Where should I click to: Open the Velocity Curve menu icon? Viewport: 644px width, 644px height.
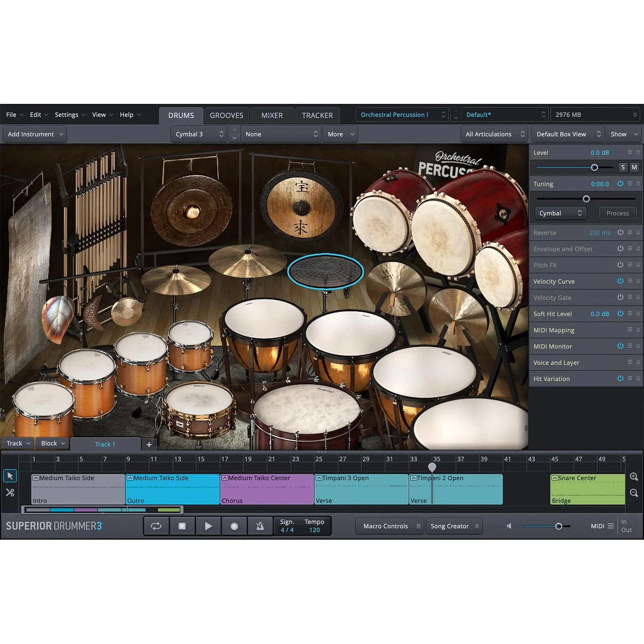(x=630, y=281)
